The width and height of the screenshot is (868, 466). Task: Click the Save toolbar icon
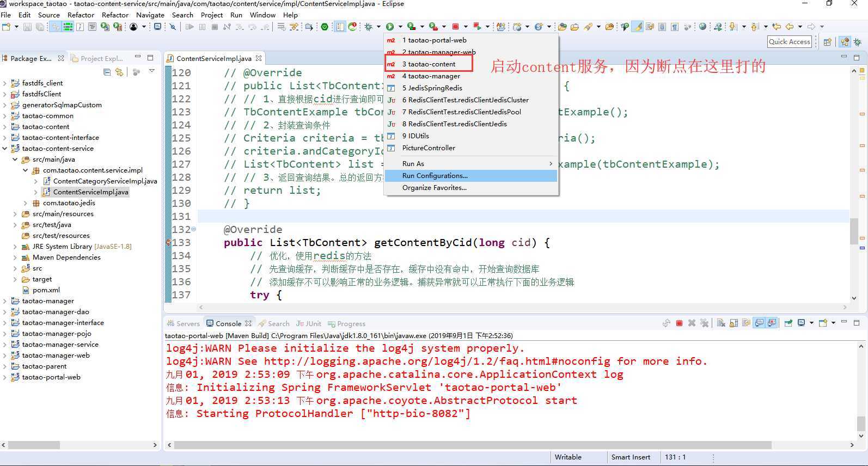27,27
